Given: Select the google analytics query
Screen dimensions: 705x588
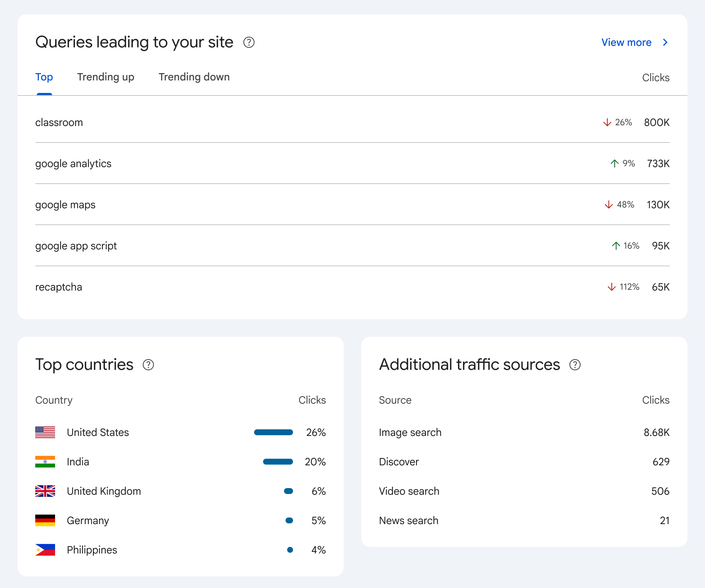Looking at the screenshot, I should coord(73,163).
